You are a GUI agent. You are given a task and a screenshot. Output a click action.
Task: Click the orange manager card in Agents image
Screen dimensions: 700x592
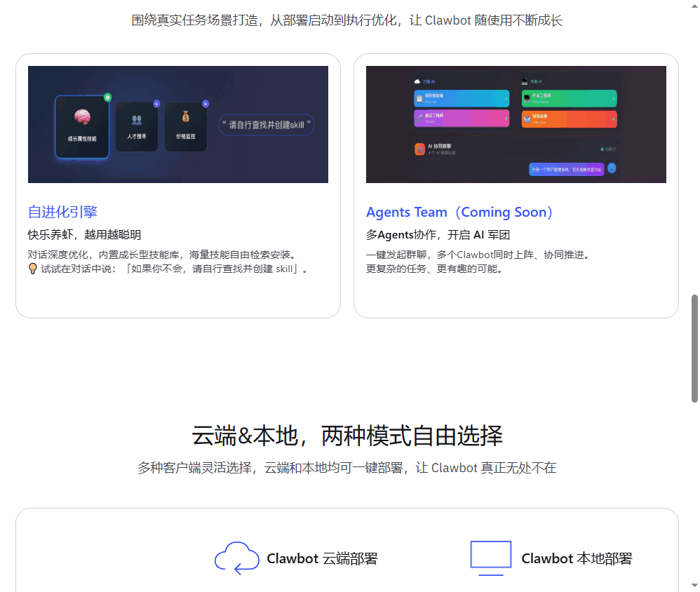[x=570, y=119]
